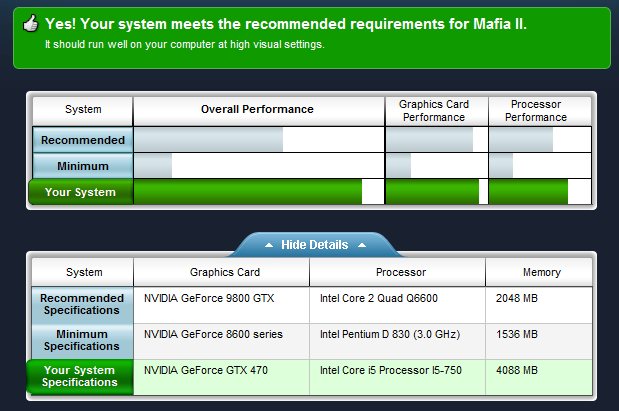Click the Recommended Graphics Card Performance bar
The height and width of the screenshot is (411, 619).
coord(430,139)
